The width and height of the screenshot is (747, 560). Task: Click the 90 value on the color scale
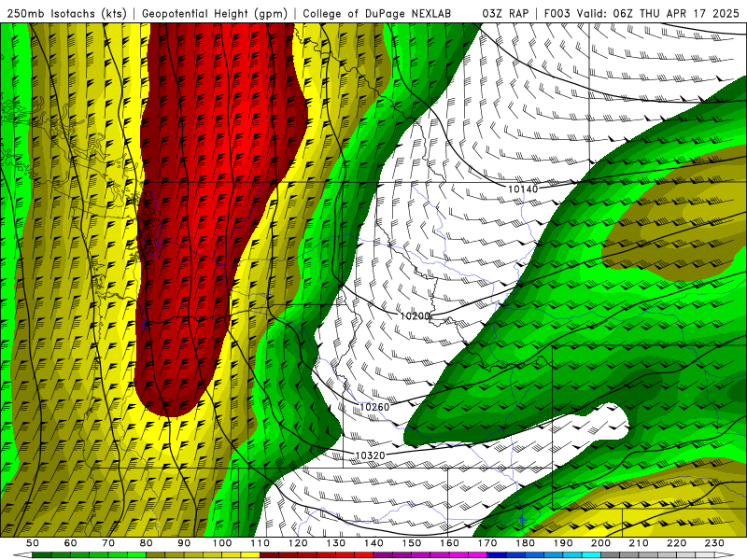coord(184,543)
